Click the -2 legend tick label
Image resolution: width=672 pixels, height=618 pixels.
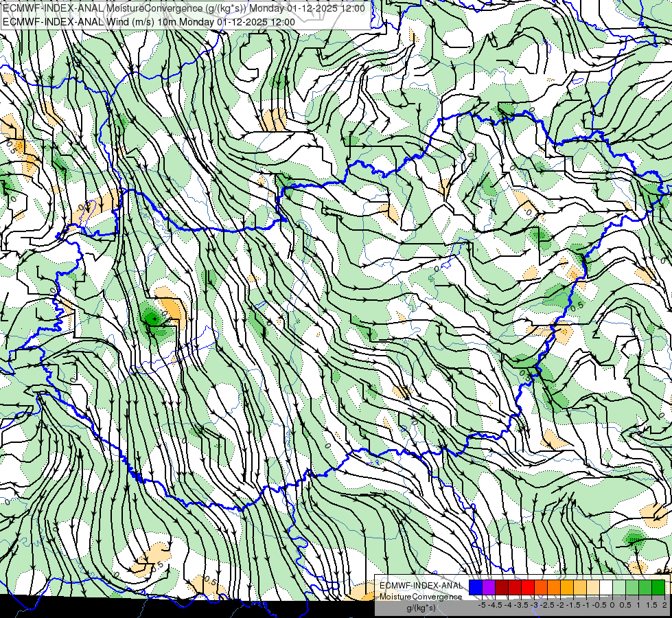(x=561, y=605)
